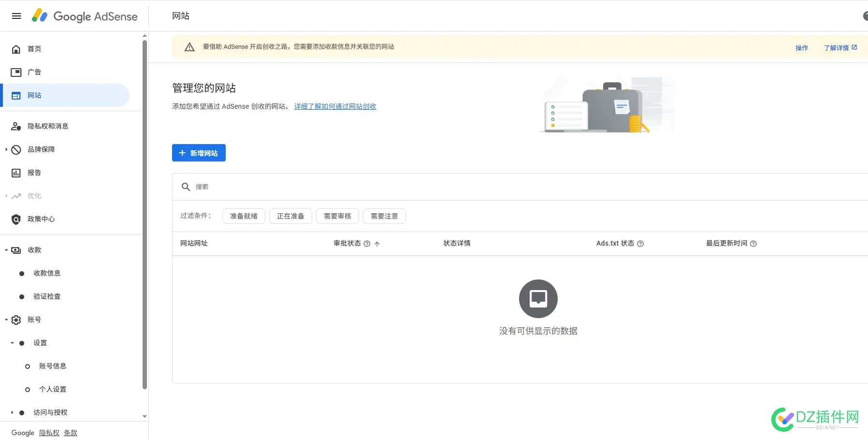Open 个人设置 under settings
This screenshot has width=868, height=439.
[53, 389]
